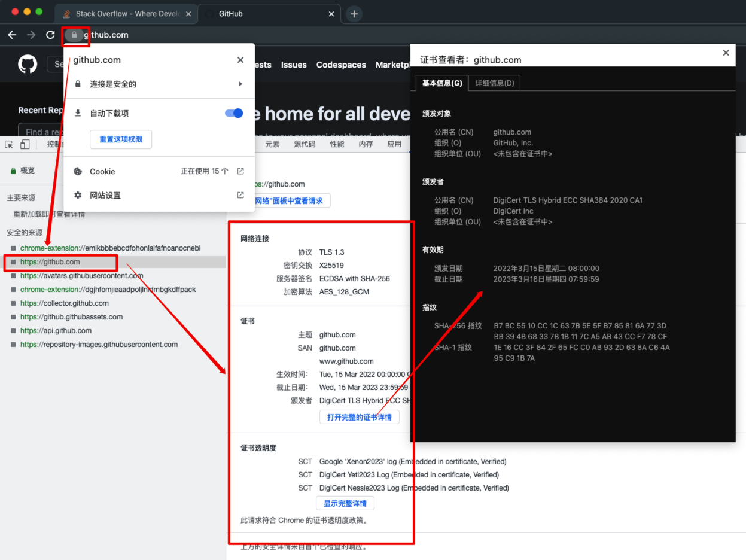746x560 pixels.
Task: Click GitHub, Inc. organization value in certificate
Action: (x=513, y=143)
